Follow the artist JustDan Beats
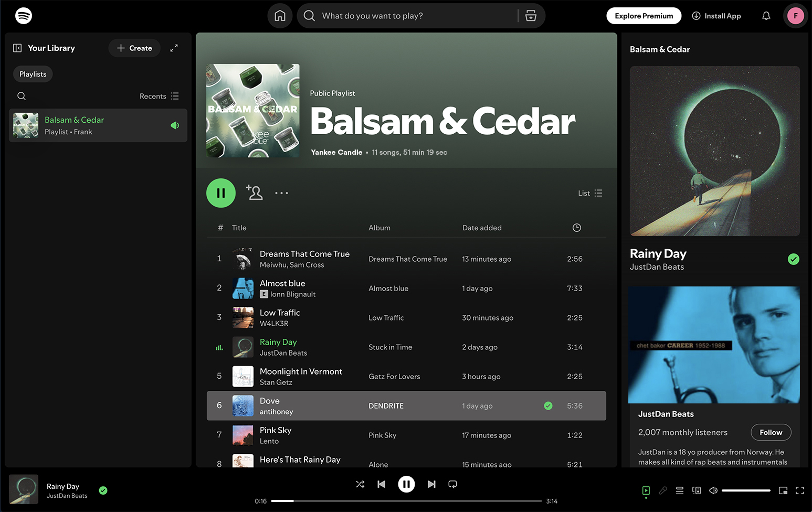 [771, 432]
